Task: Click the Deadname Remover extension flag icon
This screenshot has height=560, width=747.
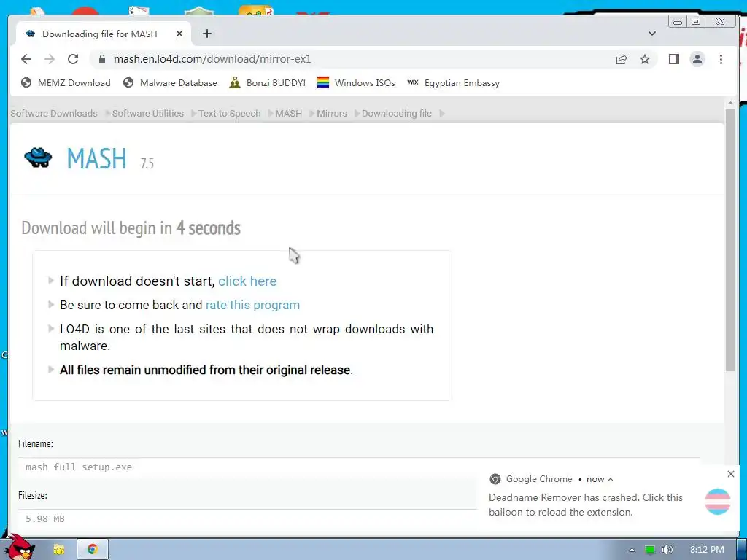Action: pyautogui.click(x=718, y=502)
